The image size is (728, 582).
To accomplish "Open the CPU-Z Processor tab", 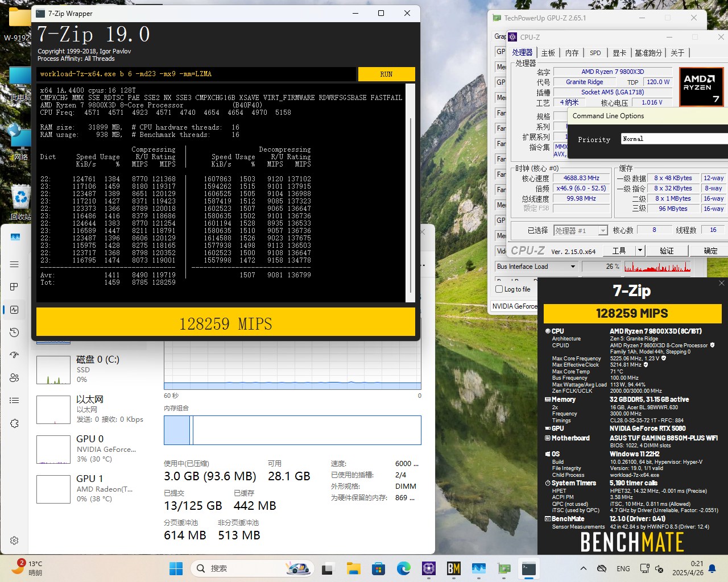I will (x=522, y=52).
